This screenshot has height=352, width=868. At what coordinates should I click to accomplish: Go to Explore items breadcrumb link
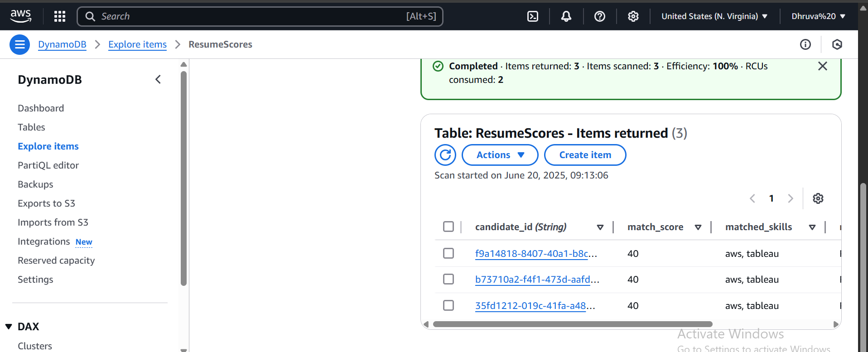point(137,44)
